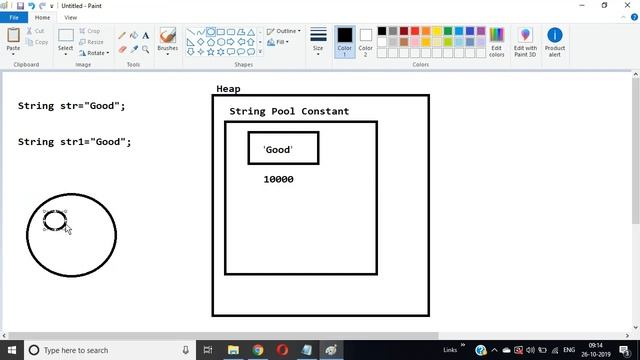Viewport: 640px width, 360px height.
Task: Open the Action Center notifications icon
Action: 624,350
